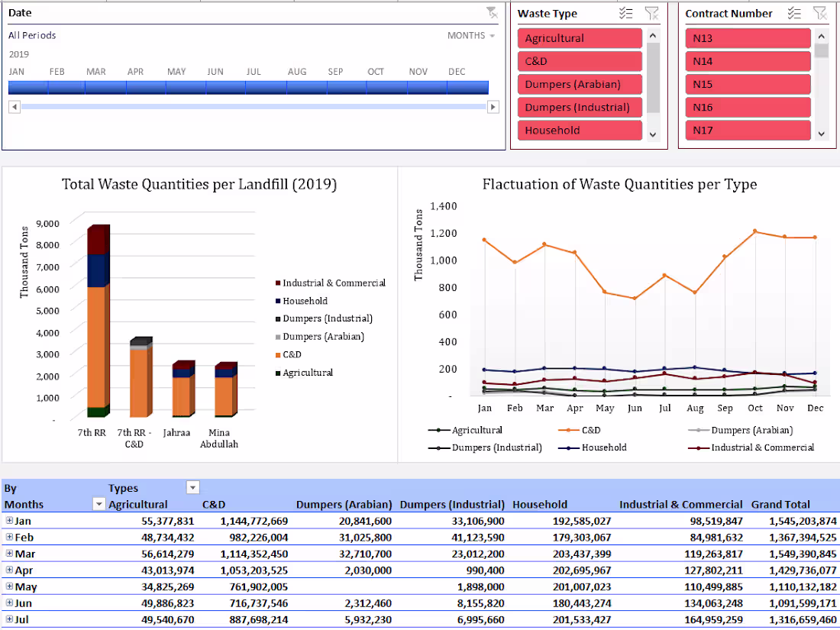
Task: Select contract N17 in the Contract Number slicer
Action: [748, 130]
